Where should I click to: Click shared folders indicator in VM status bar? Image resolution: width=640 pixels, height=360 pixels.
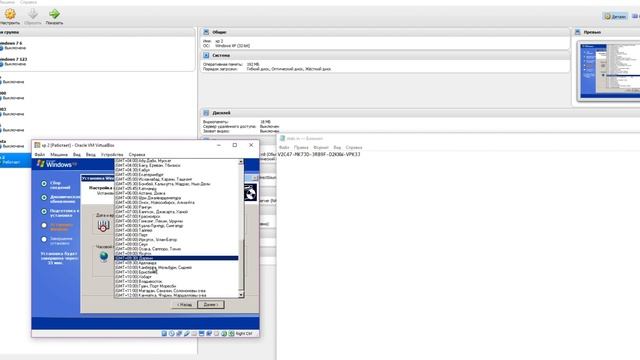click(x=194, y=333)
